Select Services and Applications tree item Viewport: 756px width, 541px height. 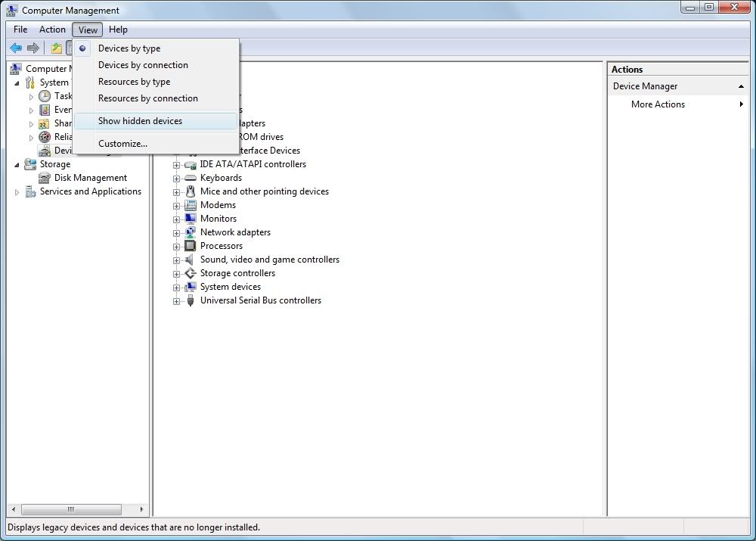[91, 191]
